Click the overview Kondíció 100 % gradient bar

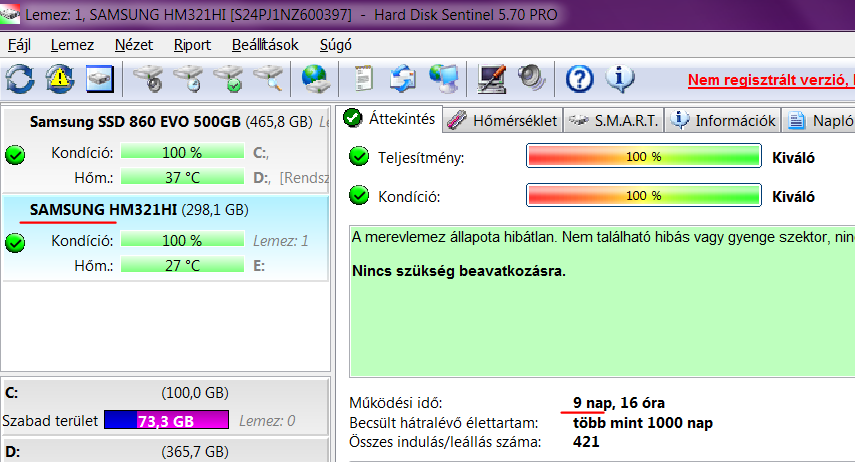click(643, 195)
